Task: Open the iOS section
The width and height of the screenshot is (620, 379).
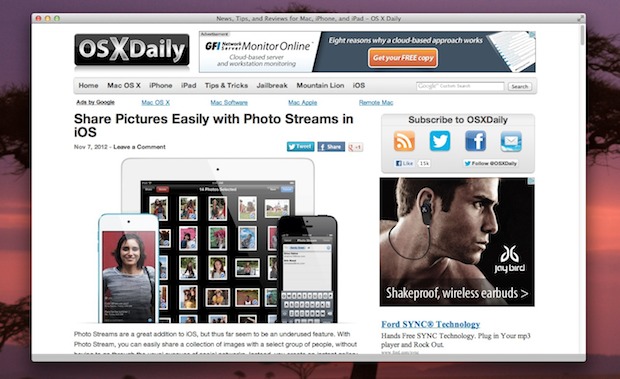Action: point(359,85)
